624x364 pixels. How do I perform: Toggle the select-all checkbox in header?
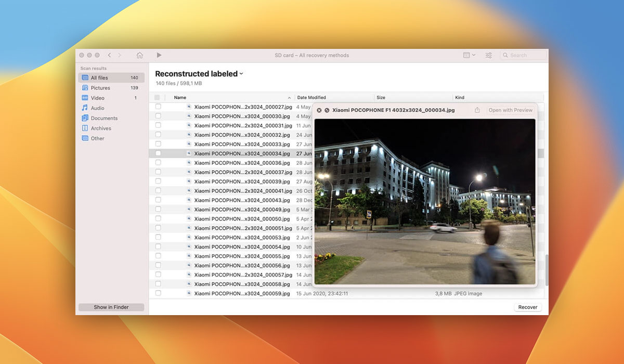pos(157,97)
